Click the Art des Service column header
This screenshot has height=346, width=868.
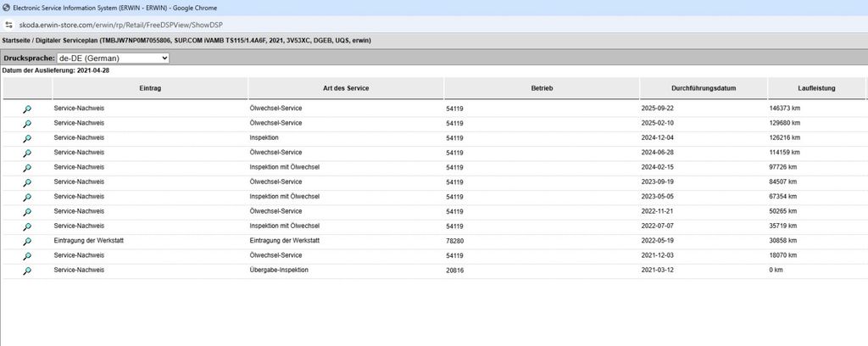click(345, 88)
